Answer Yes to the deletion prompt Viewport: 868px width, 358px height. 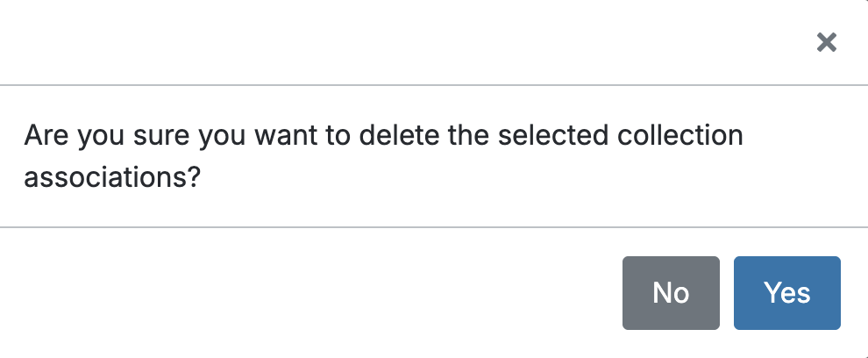(x=786, y=293)
